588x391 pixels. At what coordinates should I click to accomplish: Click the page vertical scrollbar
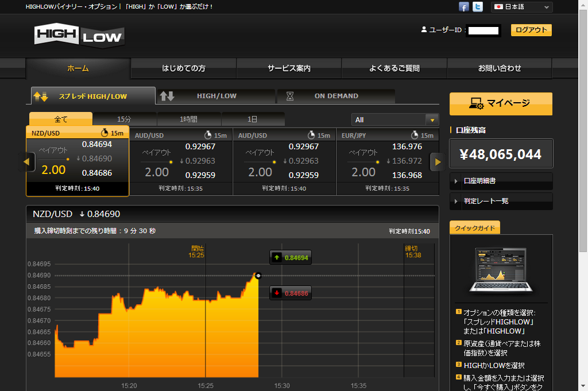583,131
